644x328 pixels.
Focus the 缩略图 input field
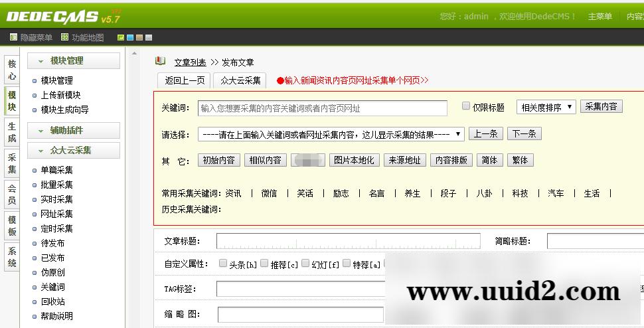coord(301,315)
